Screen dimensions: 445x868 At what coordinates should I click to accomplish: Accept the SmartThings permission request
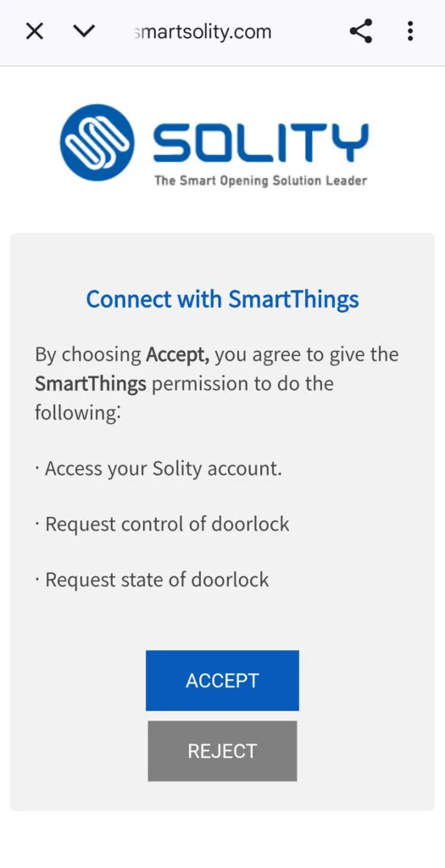tap(222, 681)
